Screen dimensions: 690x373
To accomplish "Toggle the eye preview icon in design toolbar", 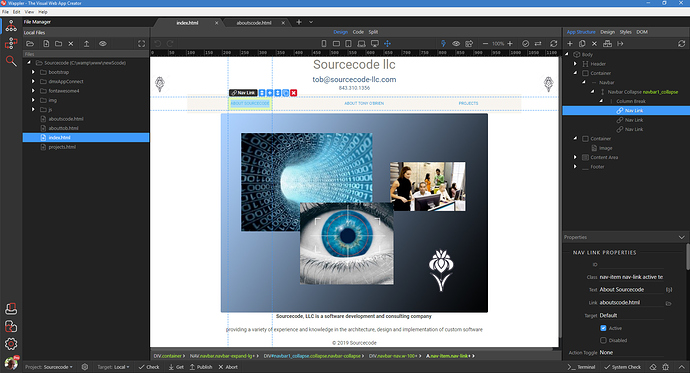I will [456, 44].
